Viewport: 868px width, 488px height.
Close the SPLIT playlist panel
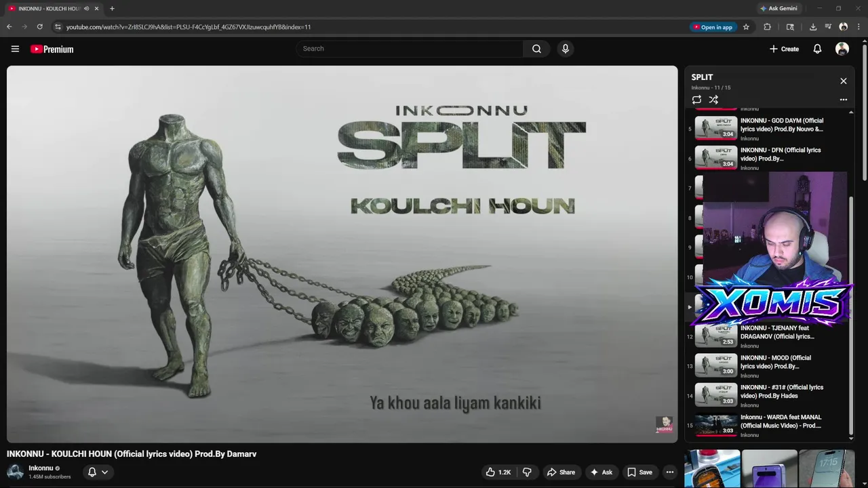(844, 81)
